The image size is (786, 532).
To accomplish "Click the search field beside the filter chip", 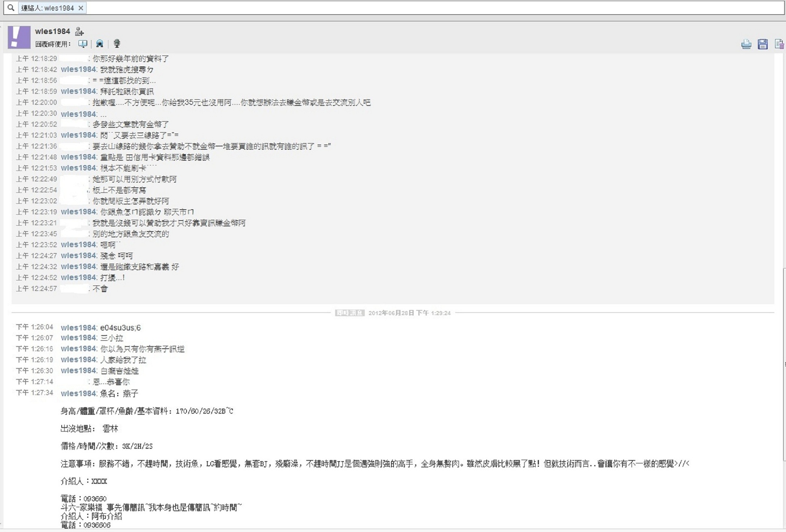I will click(x=434, y=8).
